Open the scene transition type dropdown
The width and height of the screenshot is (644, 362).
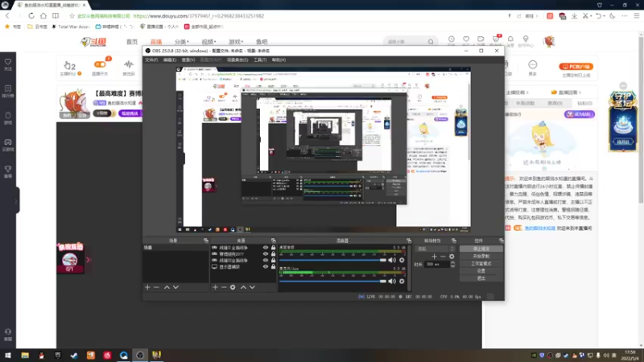[436, 249]
